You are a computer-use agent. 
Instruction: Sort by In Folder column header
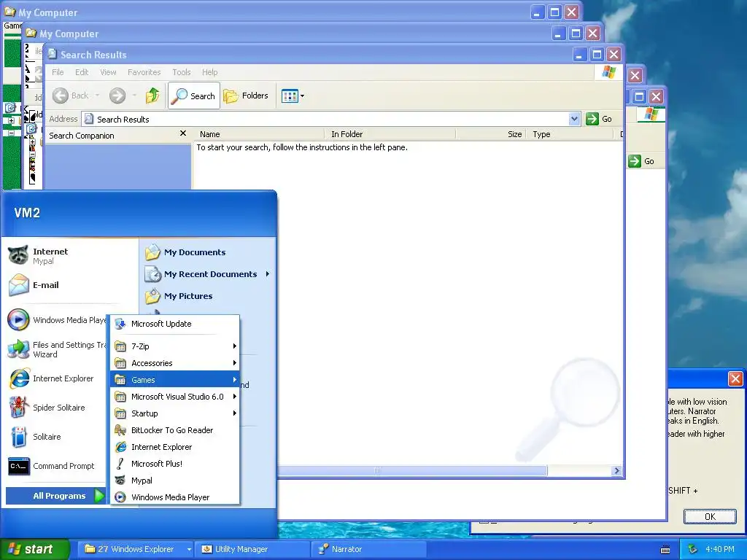click(390, 134)
